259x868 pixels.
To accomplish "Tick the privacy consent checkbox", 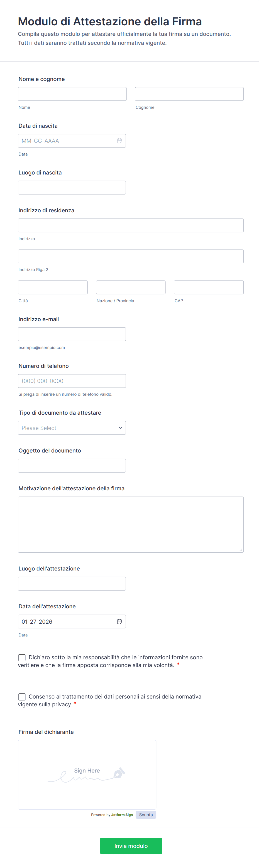I will 22,697.
